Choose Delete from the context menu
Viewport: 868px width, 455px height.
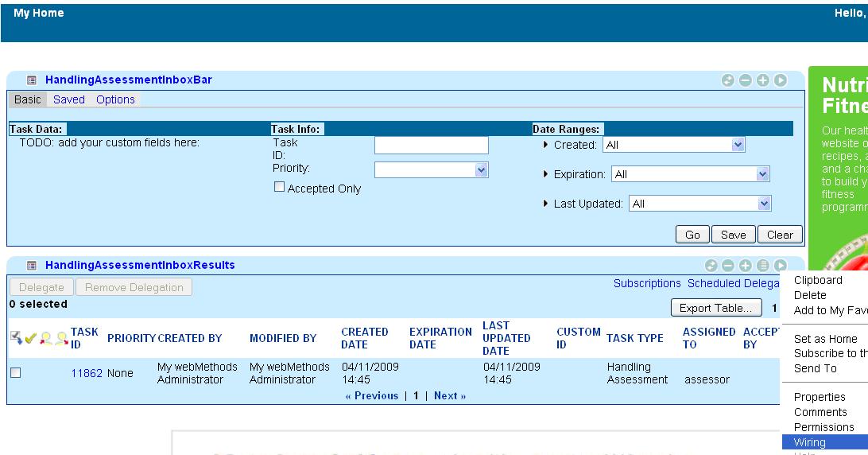point(810,295)
